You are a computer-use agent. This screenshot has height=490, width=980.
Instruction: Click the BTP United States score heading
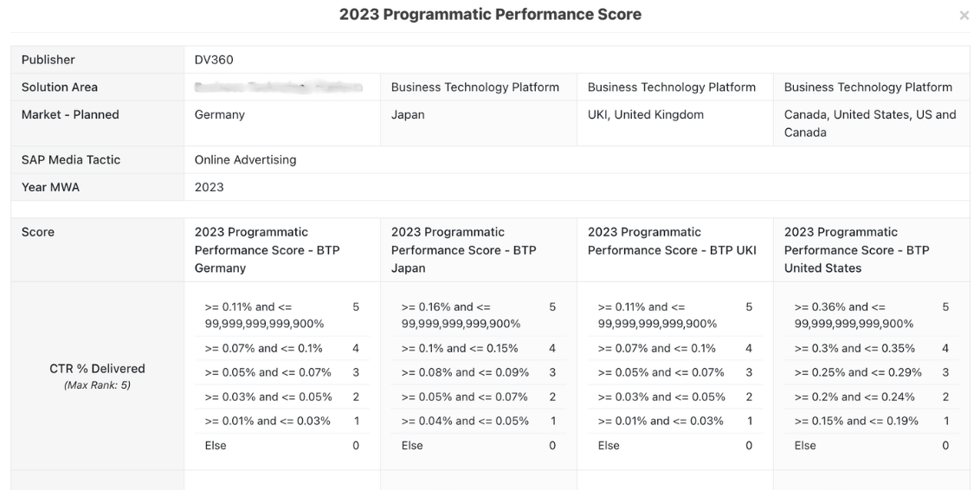[x=856, y=250]
